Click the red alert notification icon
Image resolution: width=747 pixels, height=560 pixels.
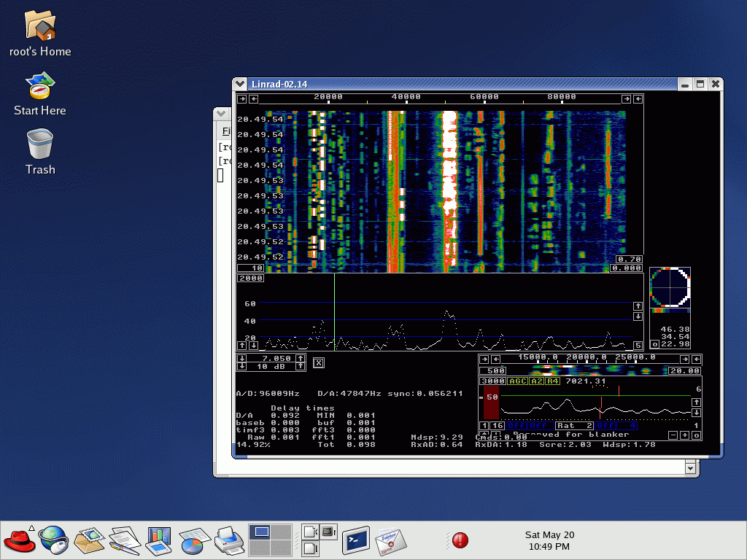460,540
